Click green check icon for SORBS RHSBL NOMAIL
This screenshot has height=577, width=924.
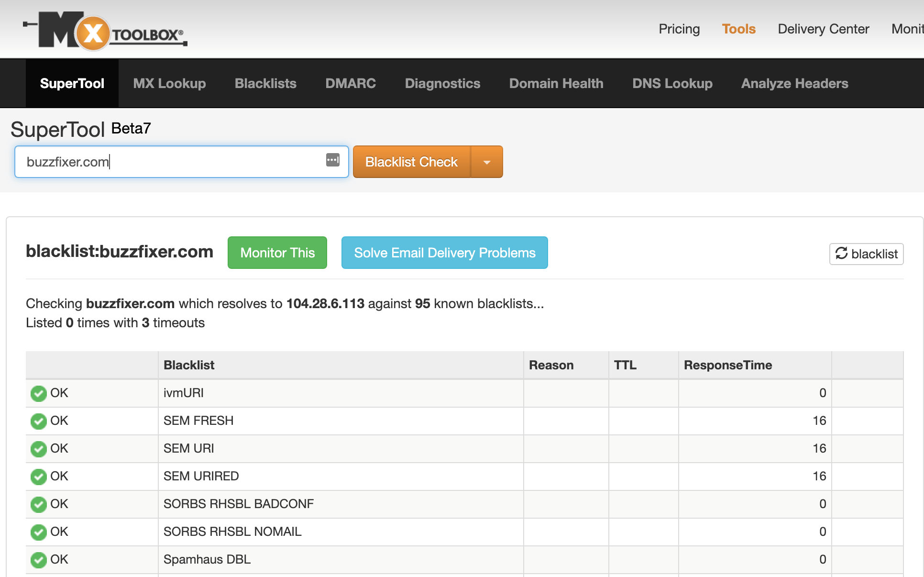38,532
